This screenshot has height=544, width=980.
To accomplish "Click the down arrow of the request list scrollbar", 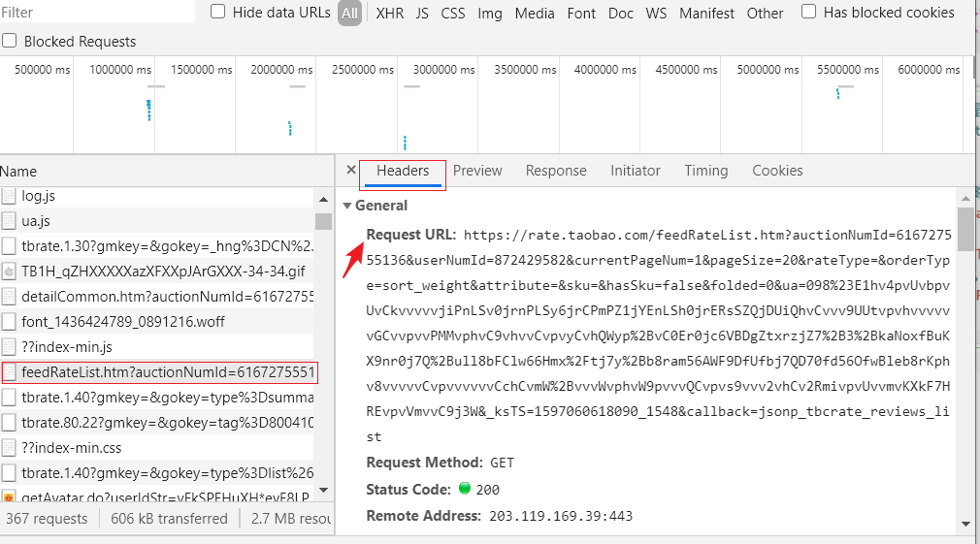I will [x=323, y=490].
